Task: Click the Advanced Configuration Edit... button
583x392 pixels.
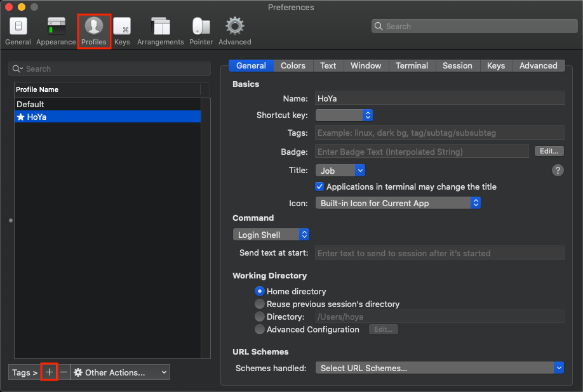Action: (x=384, y=329)
